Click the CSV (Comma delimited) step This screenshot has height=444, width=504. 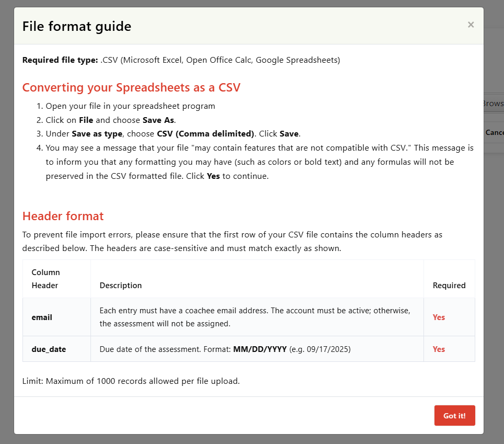pyautogui.click(x=173, y=133)
